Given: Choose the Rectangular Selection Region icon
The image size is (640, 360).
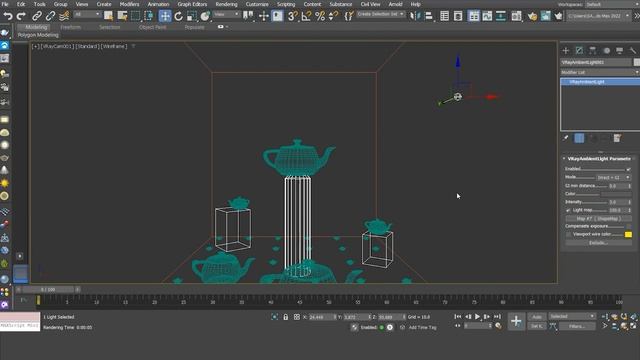Looking at the screenshot, I should coord(136,16).
